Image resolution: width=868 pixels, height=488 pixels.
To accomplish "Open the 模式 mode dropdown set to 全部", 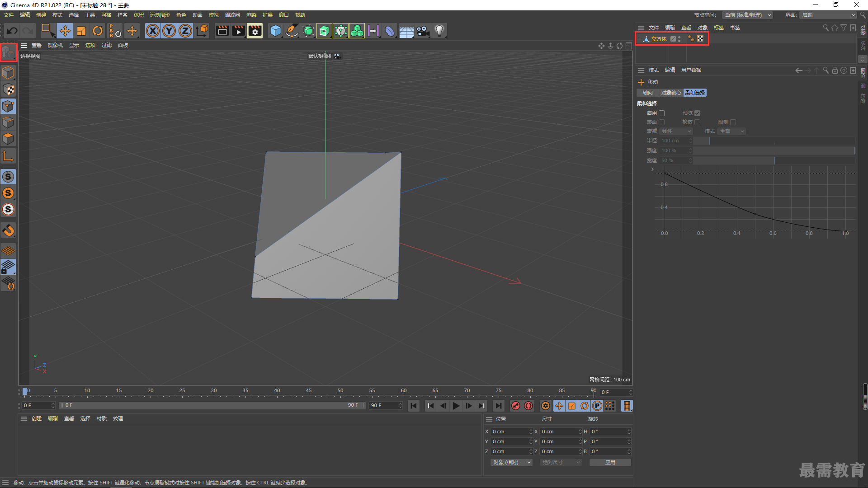I will click(x=731, y=131).
